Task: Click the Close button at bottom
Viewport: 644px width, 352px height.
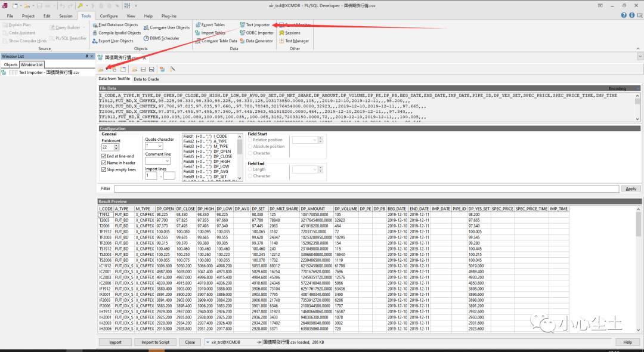Action: (190, 342)
